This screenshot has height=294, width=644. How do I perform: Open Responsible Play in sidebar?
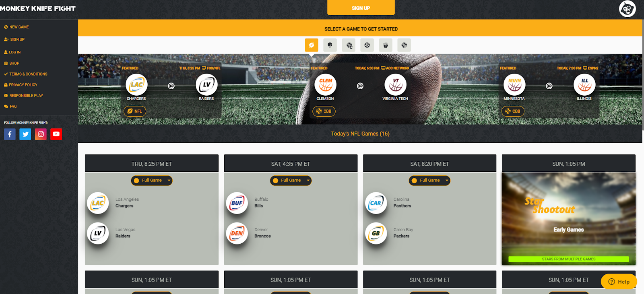23,96
